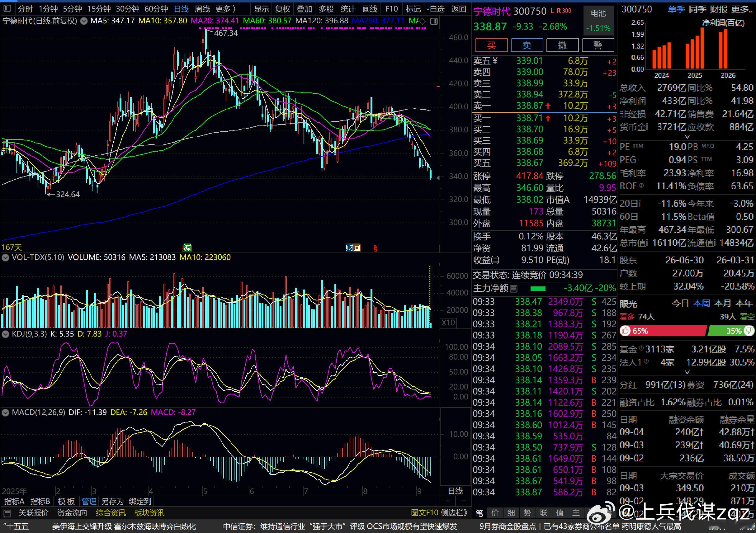Click the red up arrow beside 买一 price

548,118
